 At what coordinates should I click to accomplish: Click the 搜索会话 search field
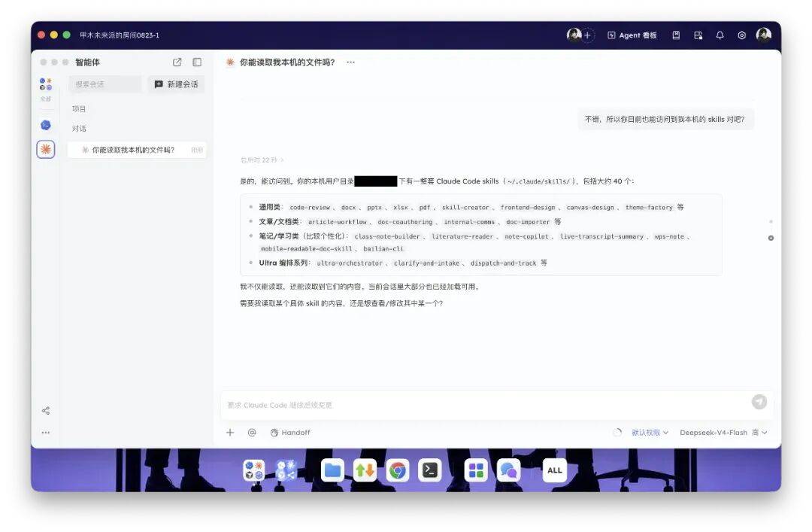pyautogui.click(x=105, y=84)
